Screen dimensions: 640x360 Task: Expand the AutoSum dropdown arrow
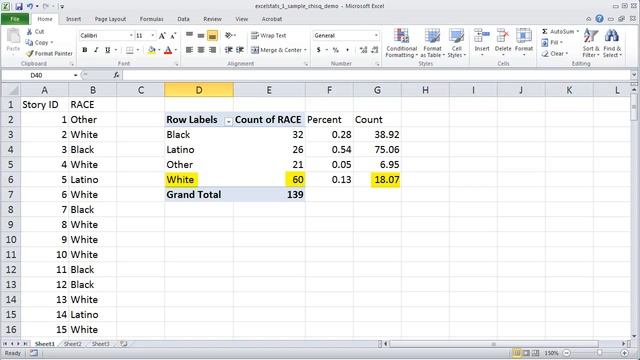pyautogui.click(x=578, y=31)
